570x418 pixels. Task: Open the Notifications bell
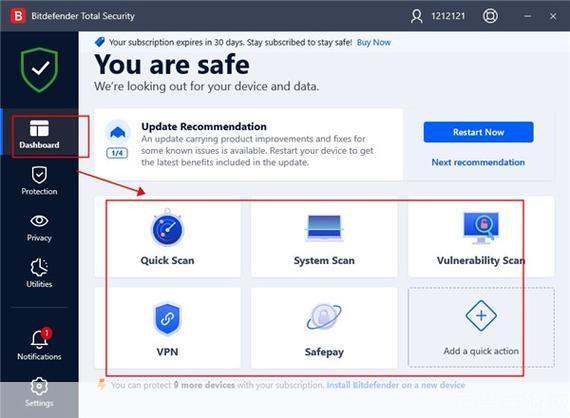tap(39, 345)
